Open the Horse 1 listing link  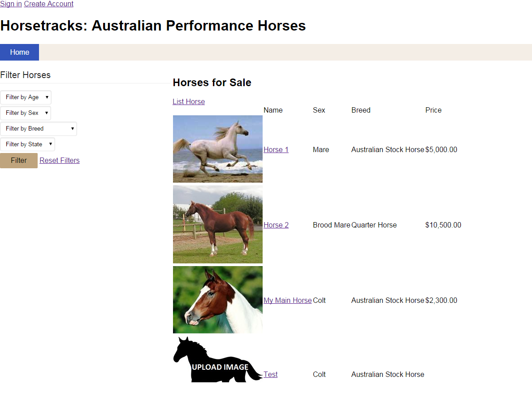276,150
